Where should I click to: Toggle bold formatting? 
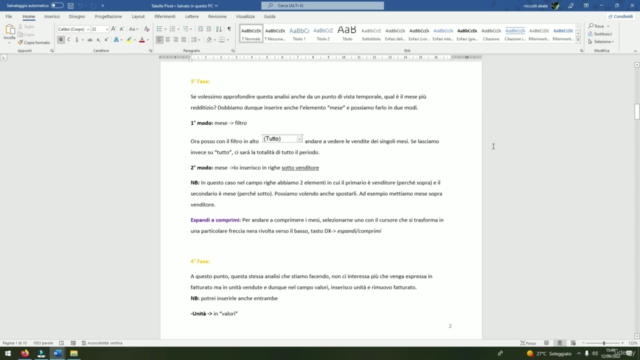(x=61, y=40)
